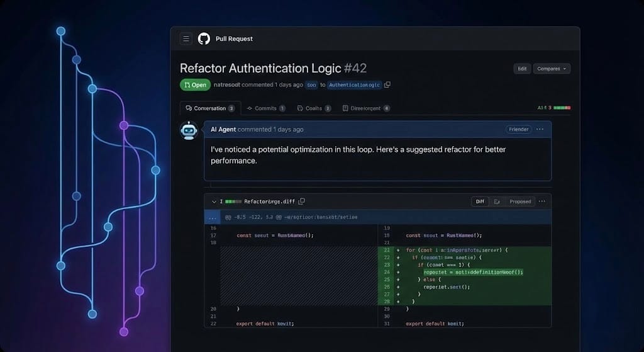Switch the diff view to Diff mode
Image resolution: width=644 pixels, height=352 pixels.
coord(480,202)
